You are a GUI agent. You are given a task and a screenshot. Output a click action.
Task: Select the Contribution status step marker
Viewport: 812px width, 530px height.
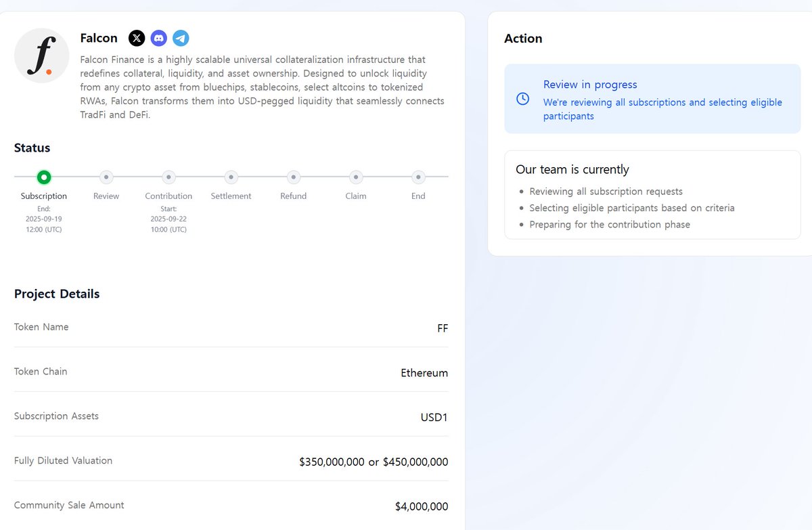pos(168,177)
